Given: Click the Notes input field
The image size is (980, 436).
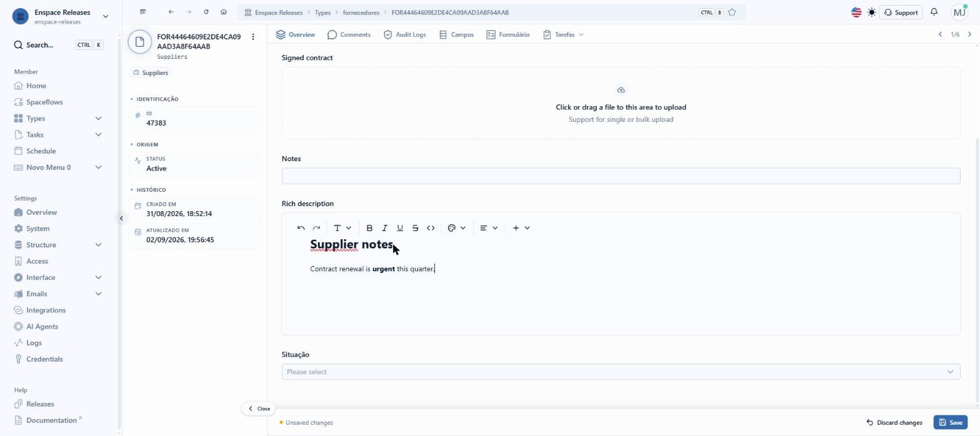Looking at the screenshot, I should [621, 176].
